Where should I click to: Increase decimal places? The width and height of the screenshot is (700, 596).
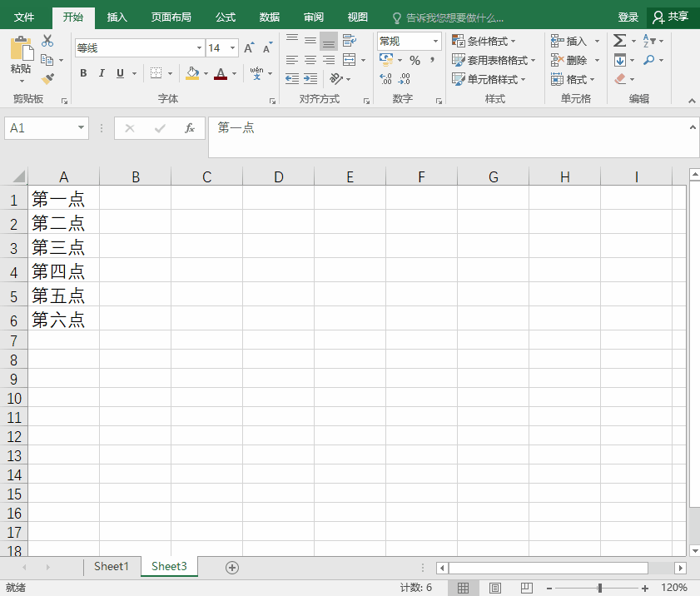(385, 79)
